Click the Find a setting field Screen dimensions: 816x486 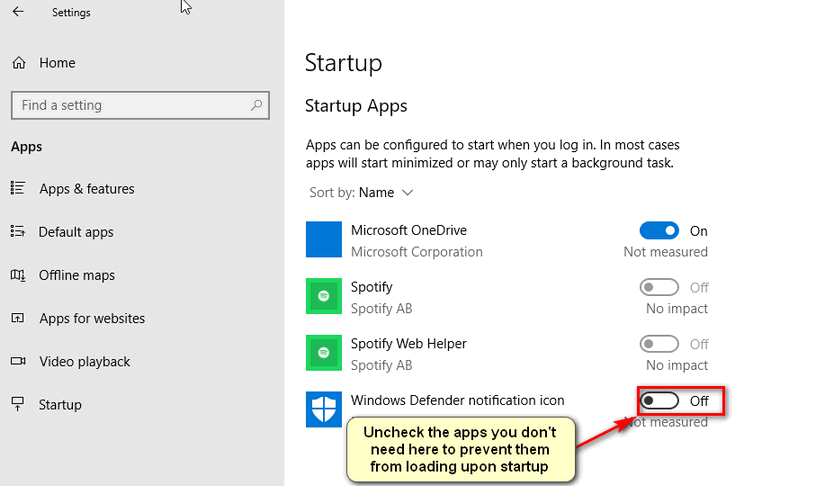point(140,105)
